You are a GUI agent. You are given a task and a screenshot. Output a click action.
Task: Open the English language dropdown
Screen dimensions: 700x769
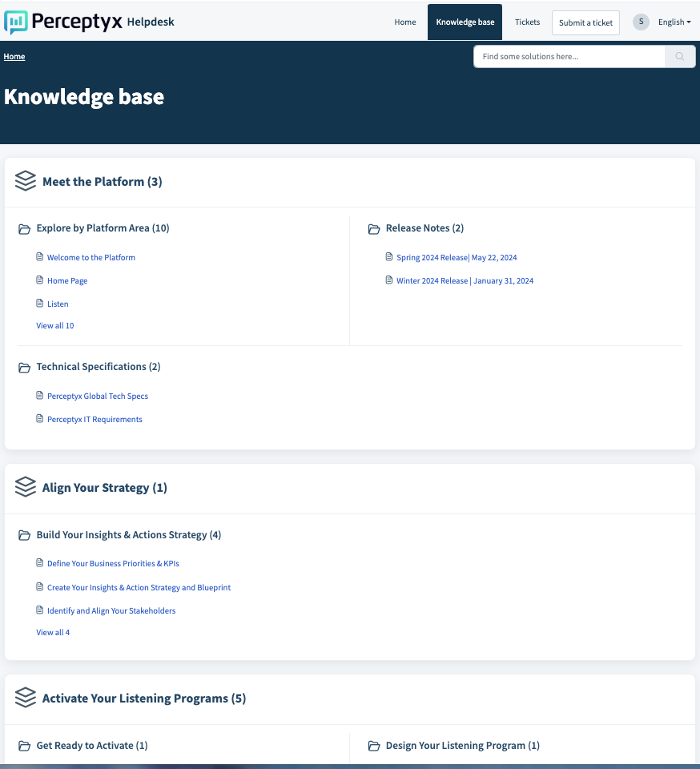click(x=674, y=22)
